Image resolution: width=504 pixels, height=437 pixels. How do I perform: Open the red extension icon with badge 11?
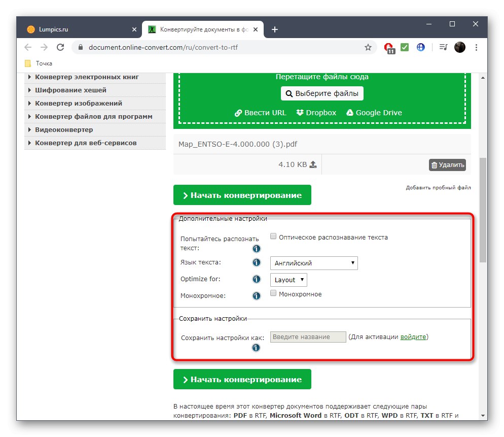388,47
